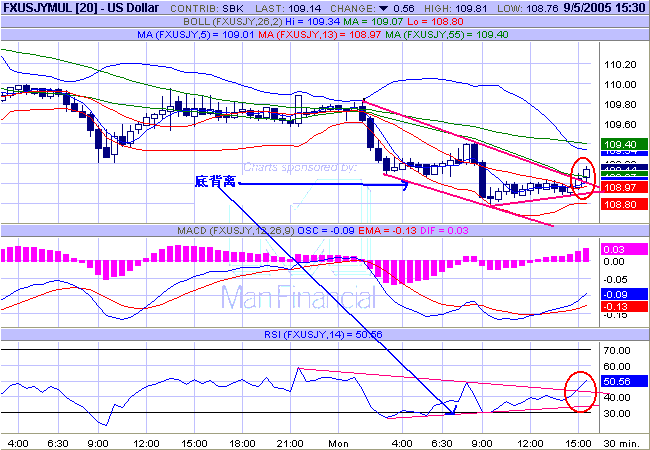Select the 60.00 RSI axis label
Image resolution: width=650 pixels, height=450 pixels.
click(617, 366)
